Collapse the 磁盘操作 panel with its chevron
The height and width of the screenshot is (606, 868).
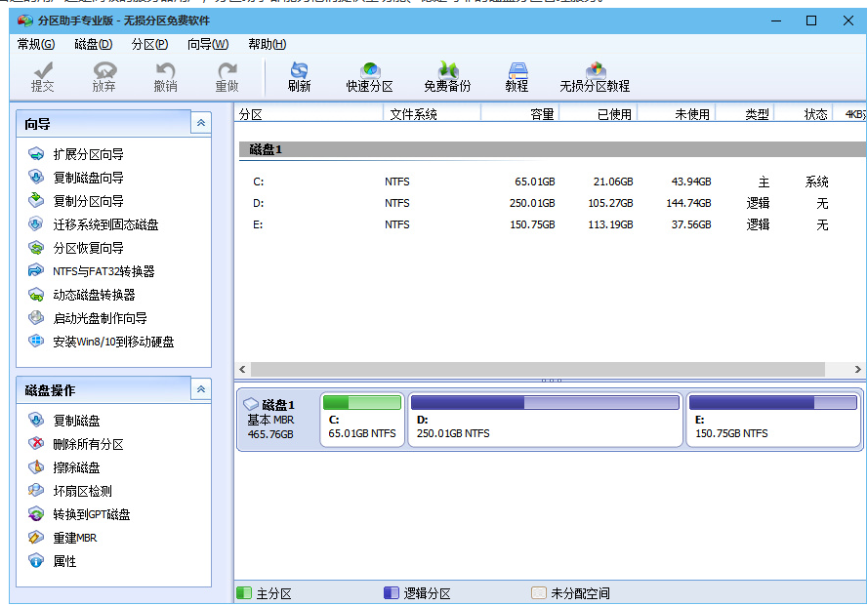pyautogui.click(x=201, y=389)
